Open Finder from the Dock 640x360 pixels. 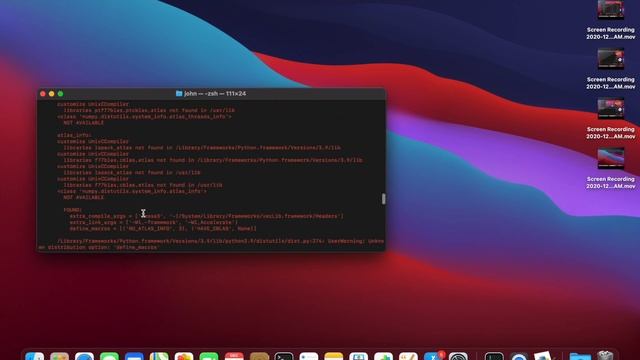[35, 356]
